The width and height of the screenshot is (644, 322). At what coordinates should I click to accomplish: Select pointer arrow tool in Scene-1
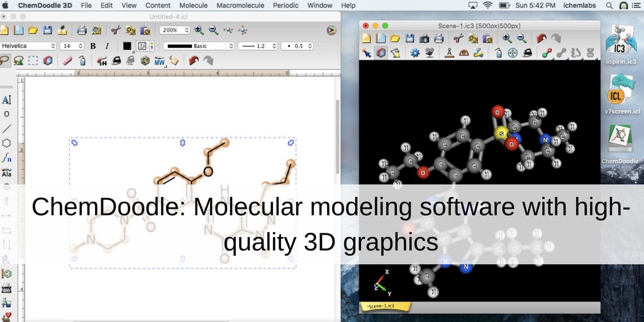tap(367, 53)
